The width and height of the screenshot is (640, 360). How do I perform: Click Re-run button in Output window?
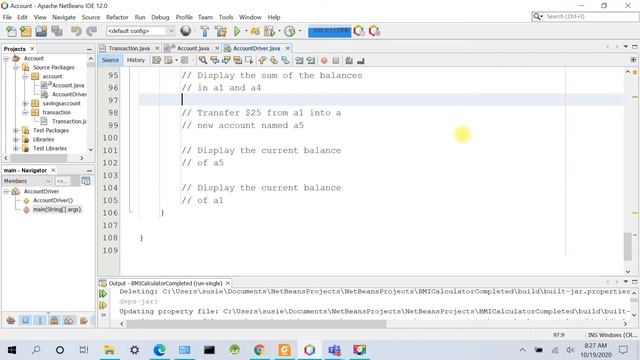(103, 293)
